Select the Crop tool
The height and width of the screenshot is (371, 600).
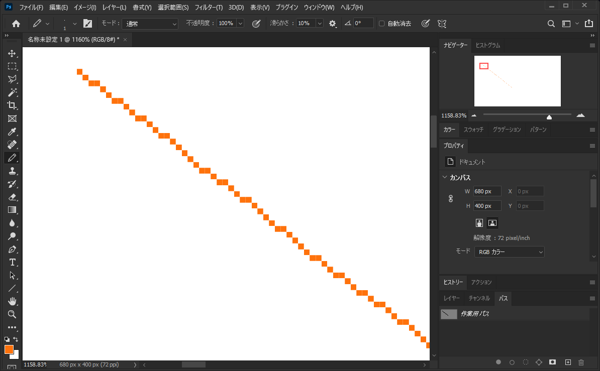click(12, 105)
